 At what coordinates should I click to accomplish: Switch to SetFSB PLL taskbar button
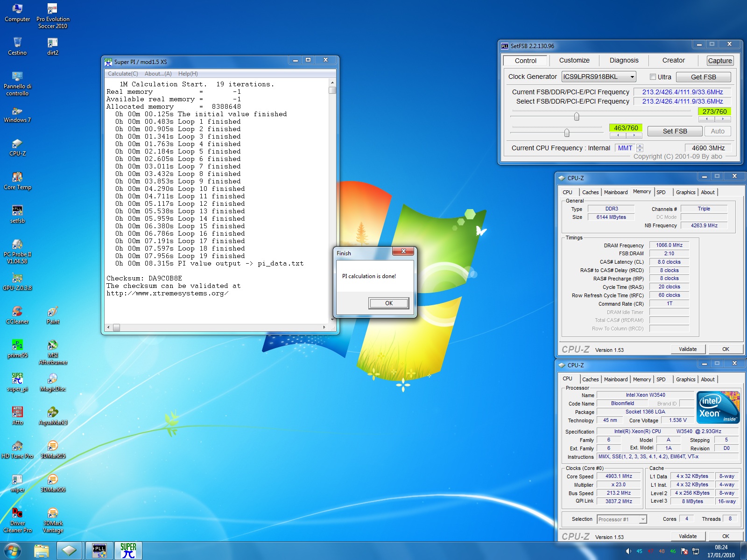pos(99,551)
